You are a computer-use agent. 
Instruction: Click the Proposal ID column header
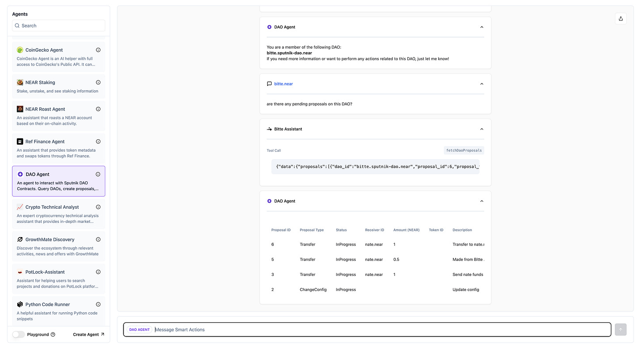281,230
